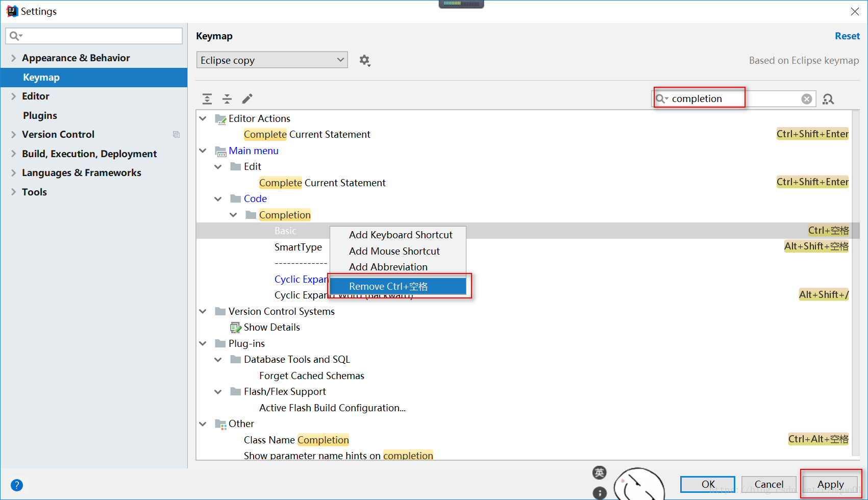The height and width of the screenshot is (500, 868).
Task: Click the keymap gear settings icon
Action: pos(364,60)
